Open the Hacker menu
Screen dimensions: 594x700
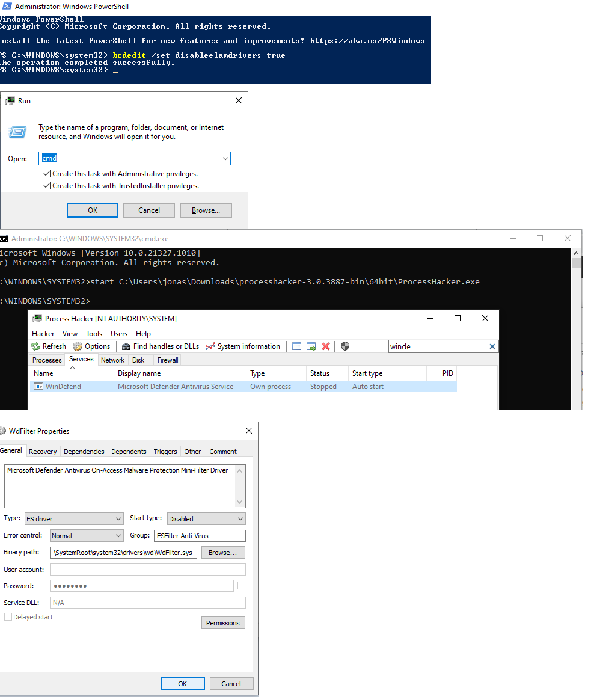coord(43,334)
